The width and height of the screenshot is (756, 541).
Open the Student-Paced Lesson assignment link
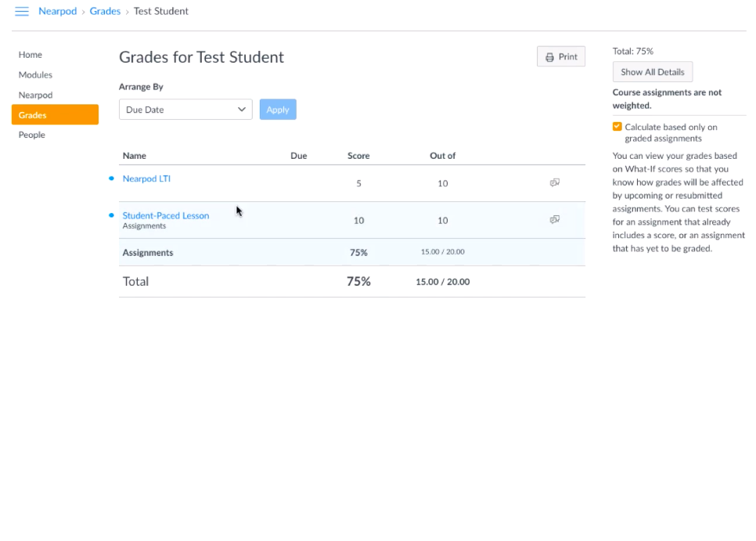point(166,215)
